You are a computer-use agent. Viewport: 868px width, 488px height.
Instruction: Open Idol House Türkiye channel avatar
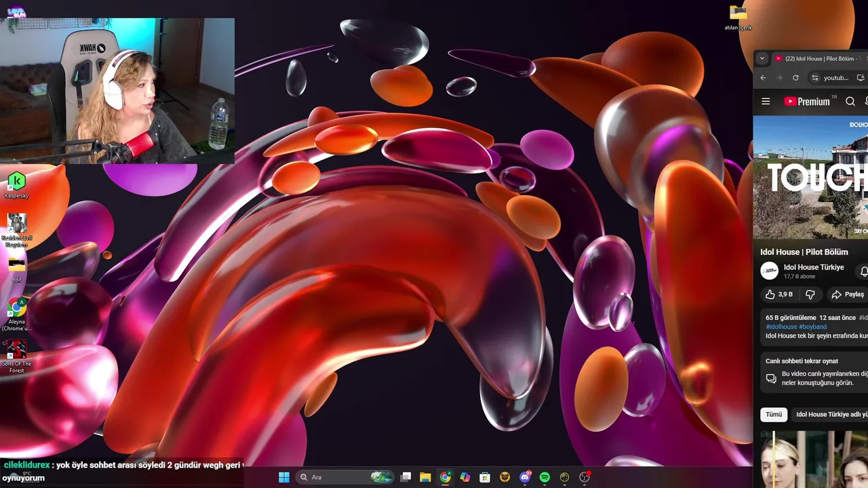769,271
